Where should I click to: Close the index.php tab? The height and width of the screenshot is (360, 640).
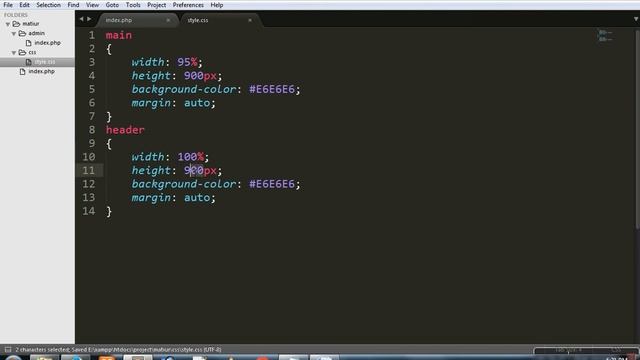click(168, 20)
